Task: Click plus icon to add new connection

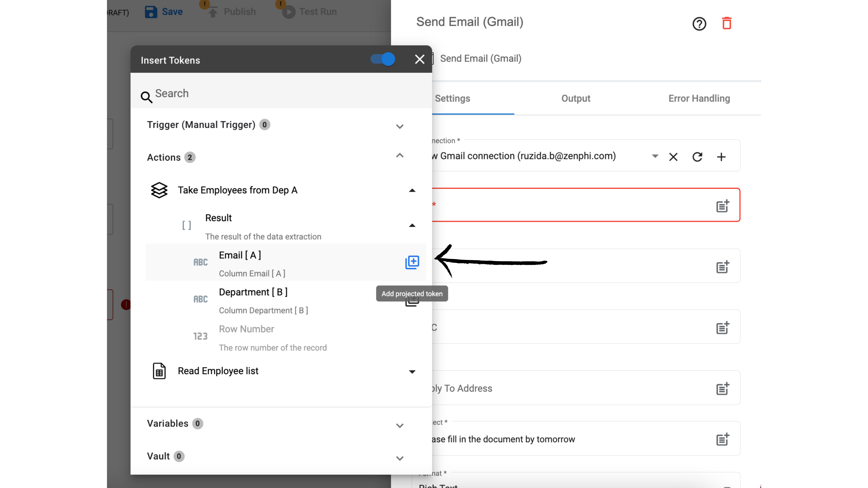Action: click(721, 157)
